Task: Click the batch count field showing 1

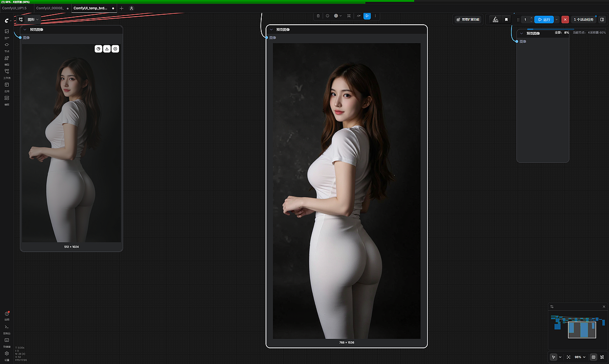Action: (x=525, y=20)
